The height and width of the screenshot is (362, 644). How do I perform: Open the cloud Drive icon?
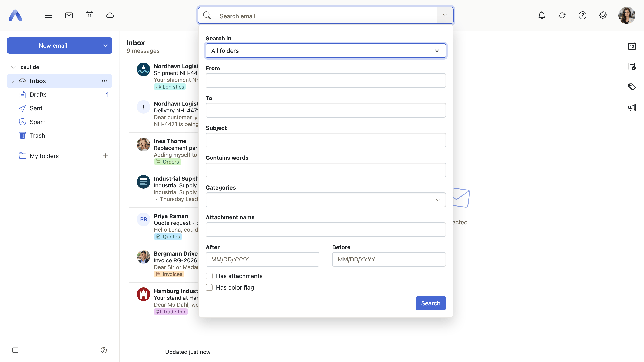[x=110, y=16]
